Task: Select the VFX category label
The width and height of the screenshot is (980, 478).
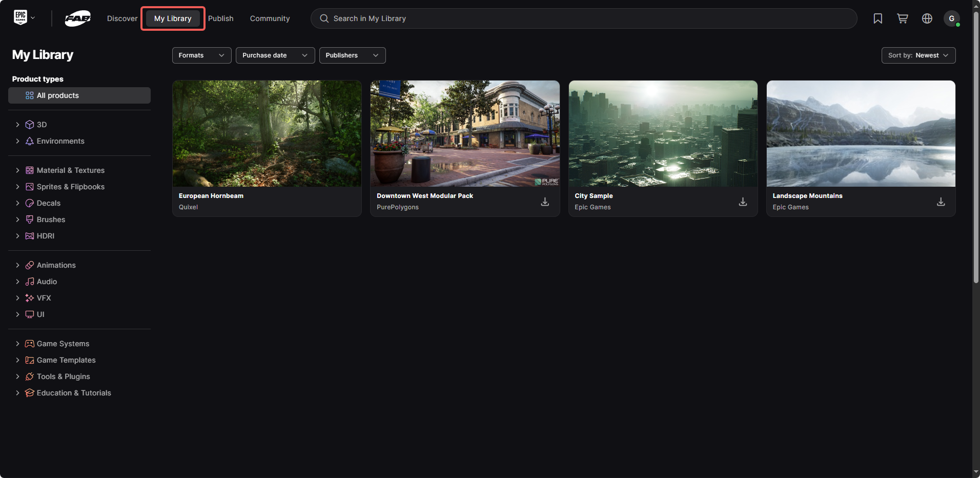Action: tap(44, 298)
